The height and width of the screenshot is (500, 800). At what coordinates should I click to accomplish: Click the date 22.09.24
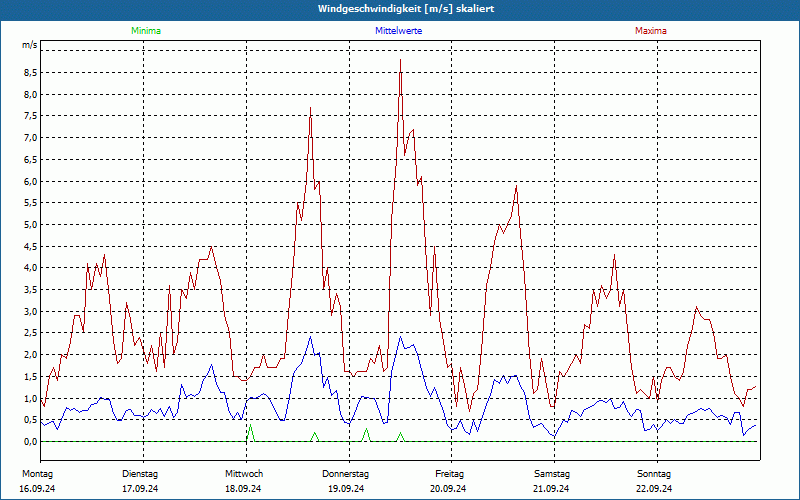(x=654, y=489)
